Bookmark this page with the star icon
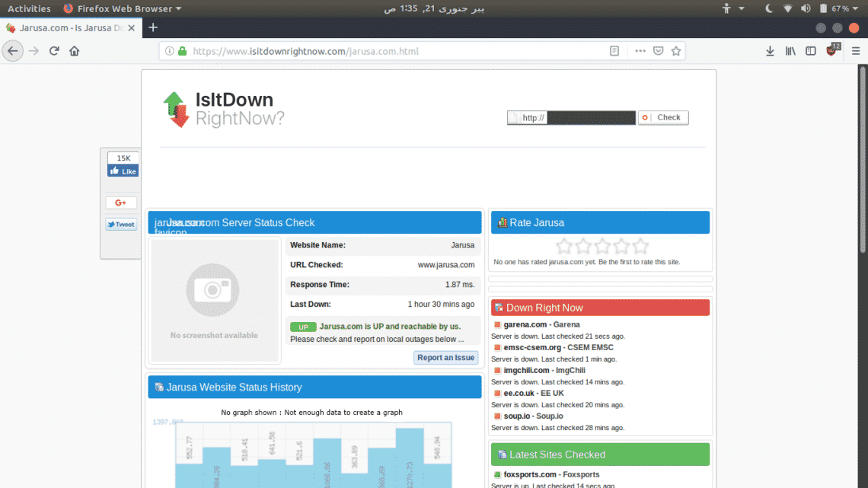Viewport: 868px width, 488px height. [676, 51]
